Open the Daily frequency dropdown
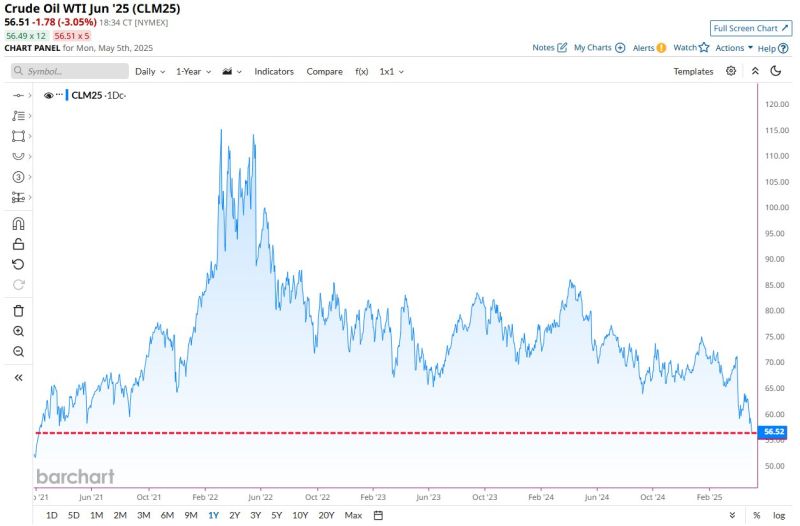800x526 pixels. point(150,72)
